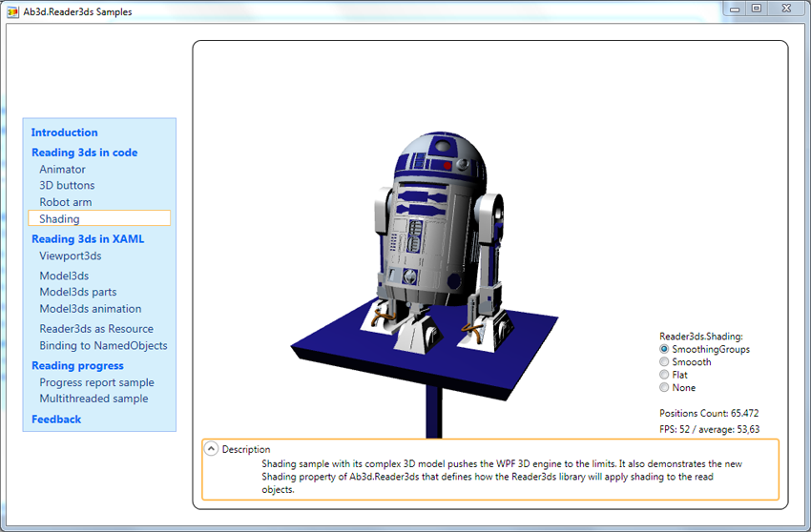Image resolution: width=811 pixels, height=532 pixels.
Task: Show the Model3ds parts sample
Action: click(x=77, y=293)
